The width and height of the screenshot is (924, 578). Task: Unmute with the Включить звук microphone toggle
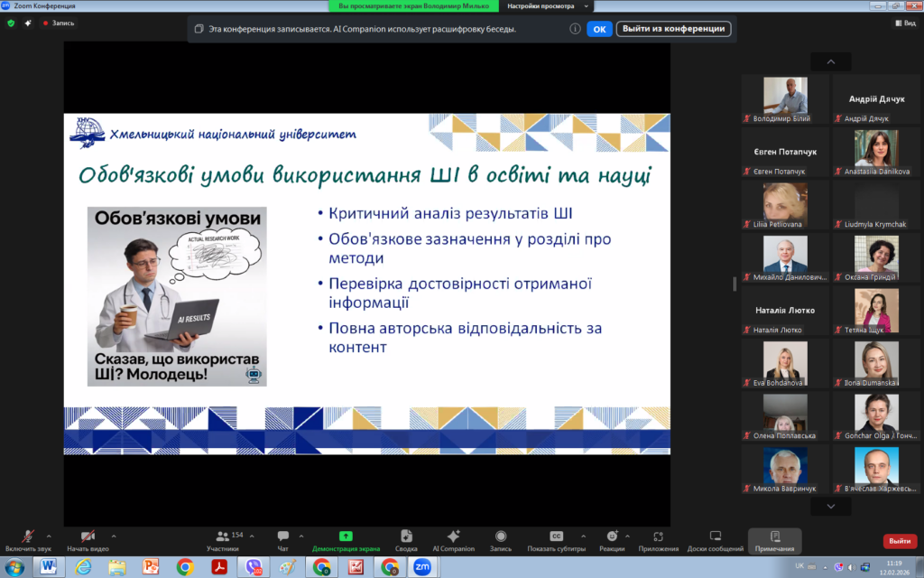(28, 539)
